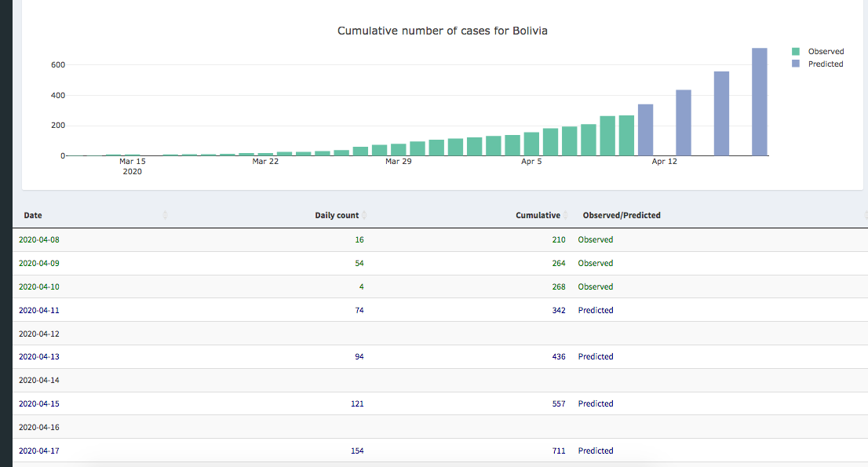Click the blue Predicted legend color square

pos(795,64)
